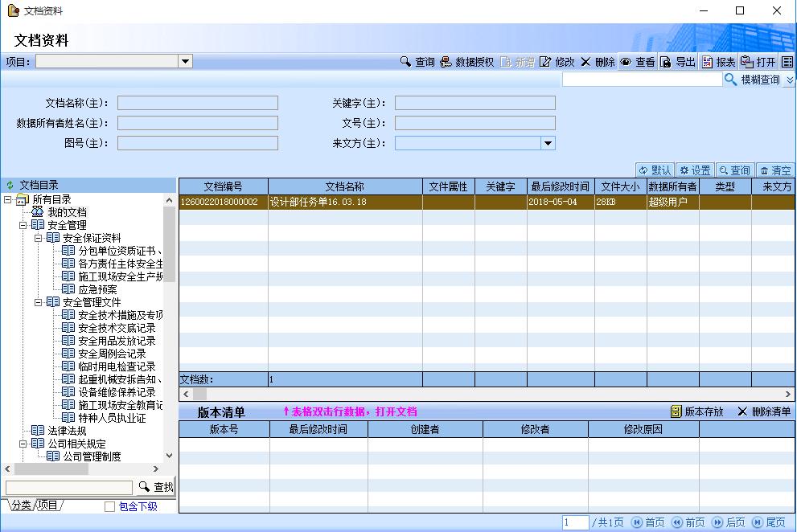Click the 导出 export toolbar icon

click(x=666, y=62)
